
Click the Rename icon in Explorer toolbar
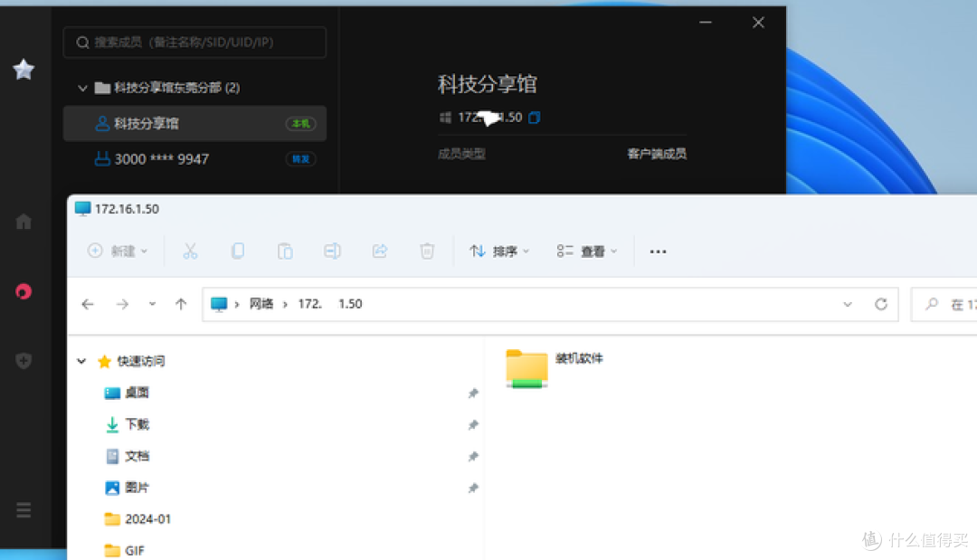332,251
